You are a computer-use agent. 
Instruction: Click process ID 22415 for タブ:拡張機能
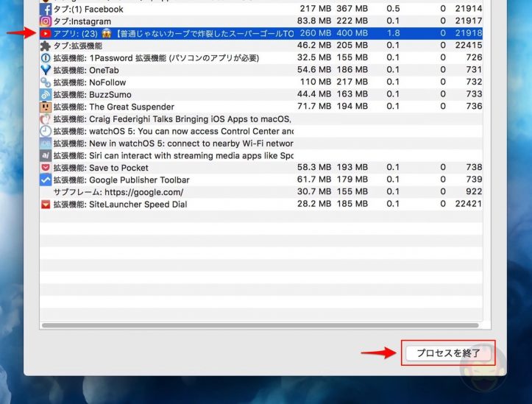[469, 45]
